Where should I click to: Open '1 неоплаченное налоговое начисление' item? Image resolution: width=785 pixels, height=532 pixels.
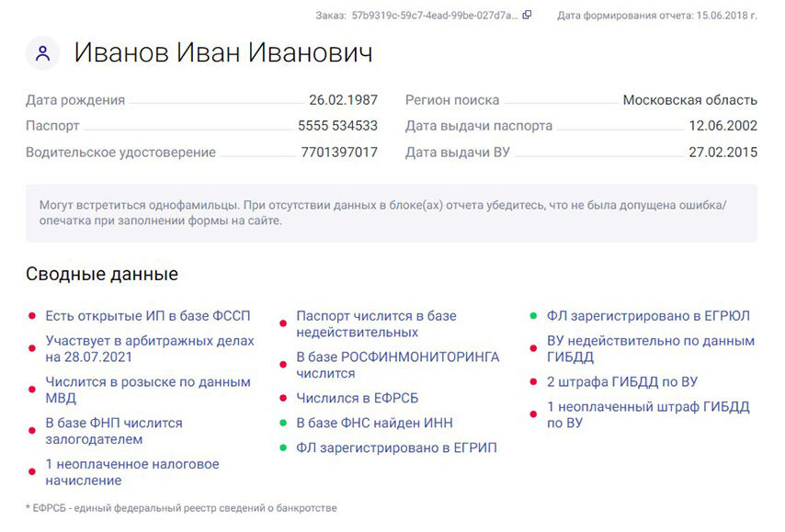(132, 472)
